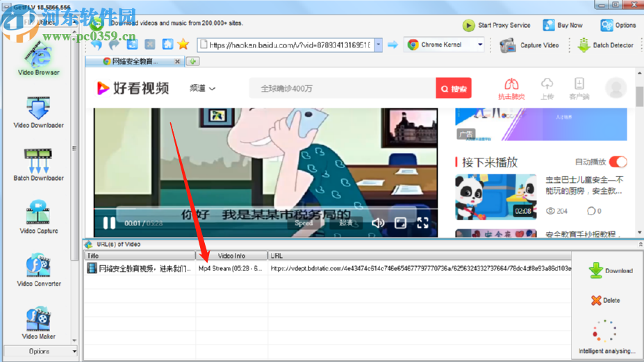
Task: Mute the video volume
Action: [378, 223]
